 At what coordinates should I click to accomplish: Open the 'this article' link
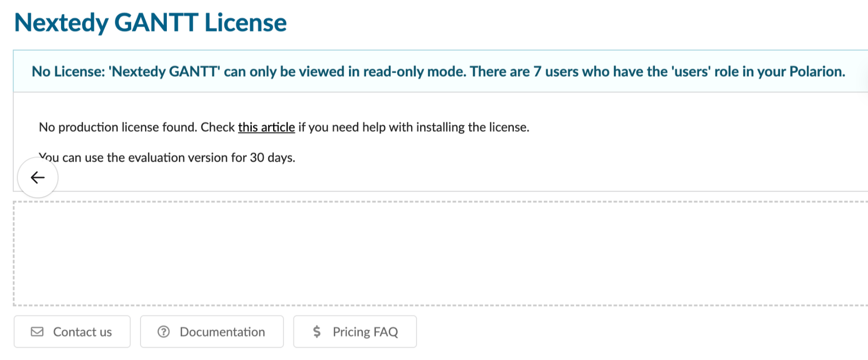click(x=266, y=127)
